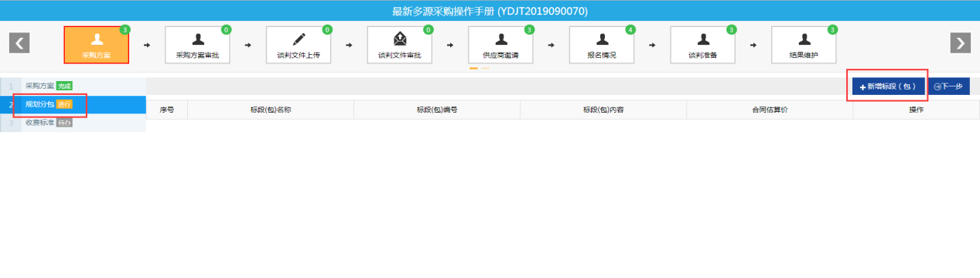Open the 结果维护 workflow step
Screen dimensions: 980x278
(804, 45)
